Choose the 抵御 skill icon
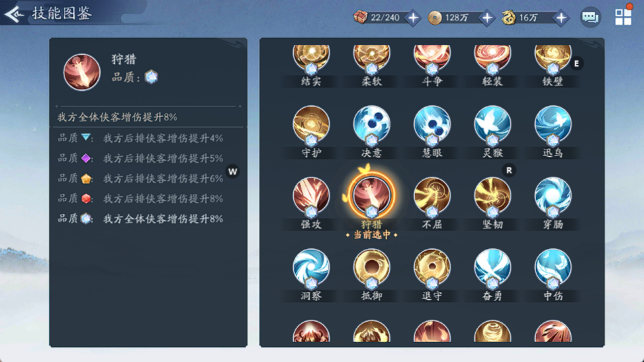Viewport: 644px width, 362px height. tap(372, 268)
